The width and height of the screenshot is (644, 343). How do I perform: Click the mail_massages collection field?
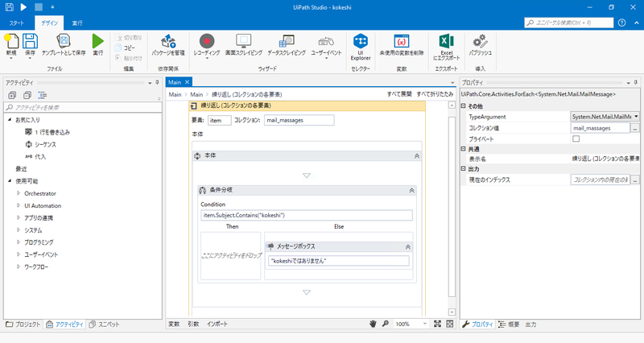click(299, 120)
